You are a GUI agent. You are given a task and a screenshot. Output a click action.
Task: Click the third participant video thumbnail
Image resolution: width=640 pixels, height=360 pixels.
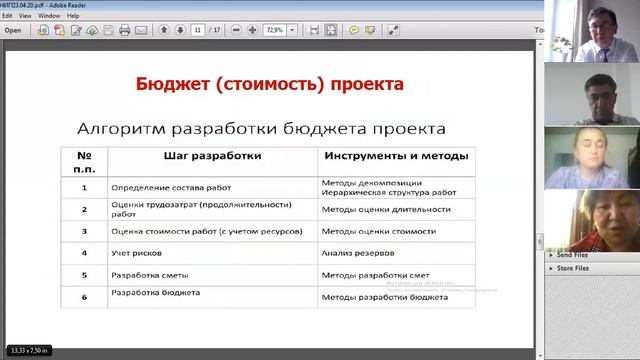pyautogui.click(x=592, y=158)
